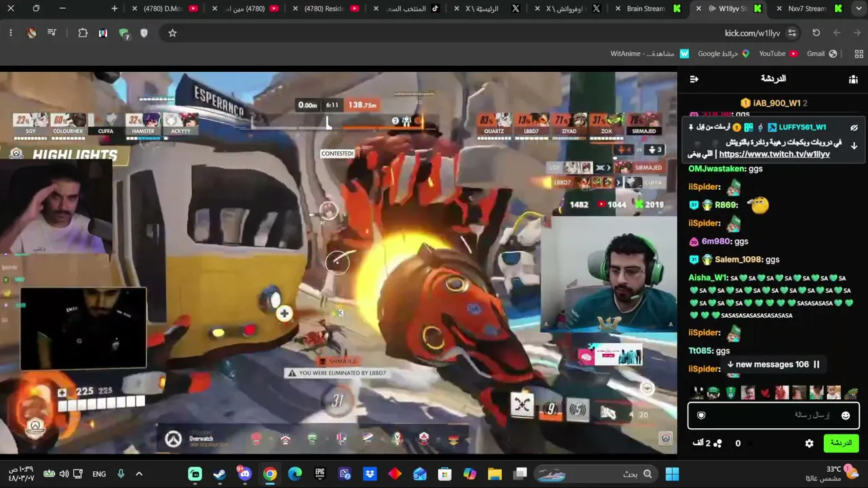Collapse the chat panel with the arrow icon
This screenshot has height=488, width=868.
[694, 79]
